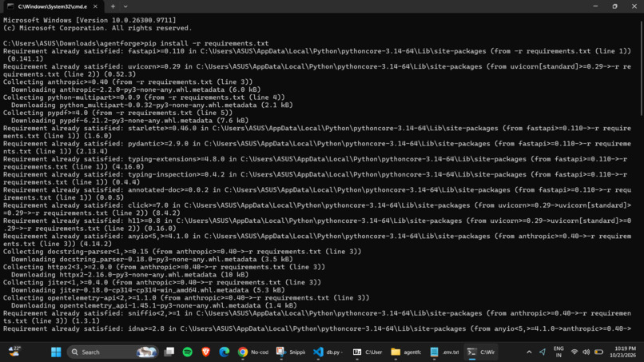Select the active C:\Wir terminal taskbar button
Image resolution: width=644 pixels, height=362 pixels.
click(481, 352)
